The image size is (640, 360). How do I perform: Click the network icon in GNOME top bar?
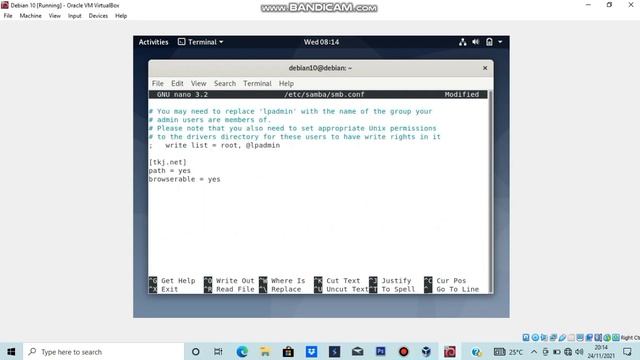(462, 42)
